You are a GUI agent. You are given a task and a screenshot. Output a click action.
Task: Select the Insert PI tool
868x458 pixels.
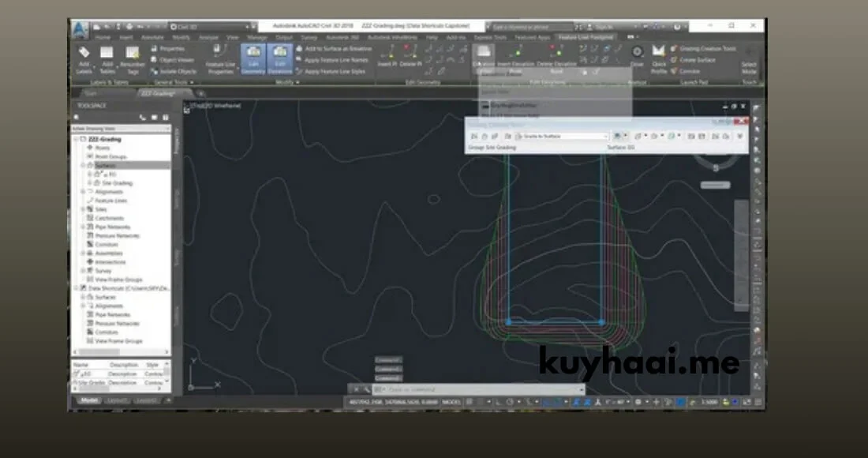pos(387,56)
